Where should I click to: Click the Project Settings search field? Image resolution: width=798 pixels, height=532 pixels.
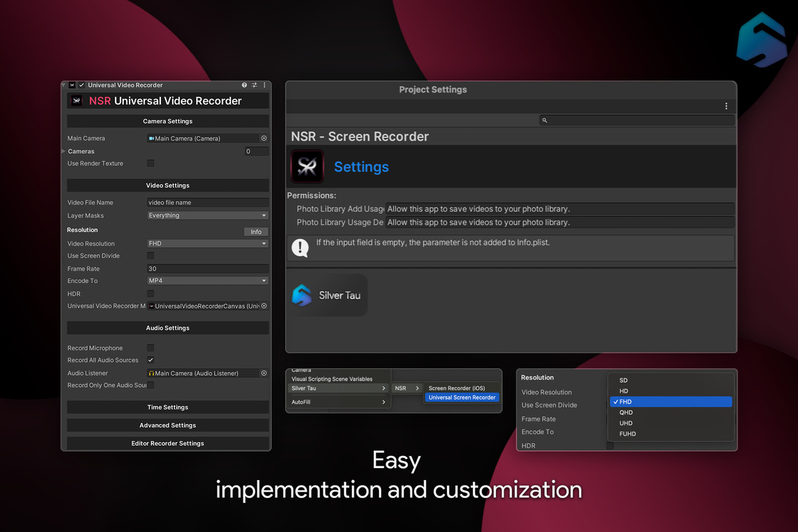tap(637, 120)
